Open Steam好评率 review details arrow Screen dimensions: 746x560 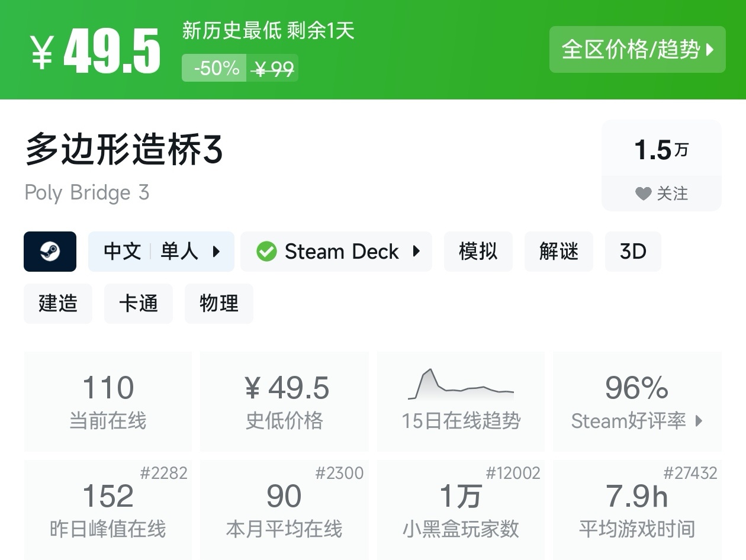(699, 421)
